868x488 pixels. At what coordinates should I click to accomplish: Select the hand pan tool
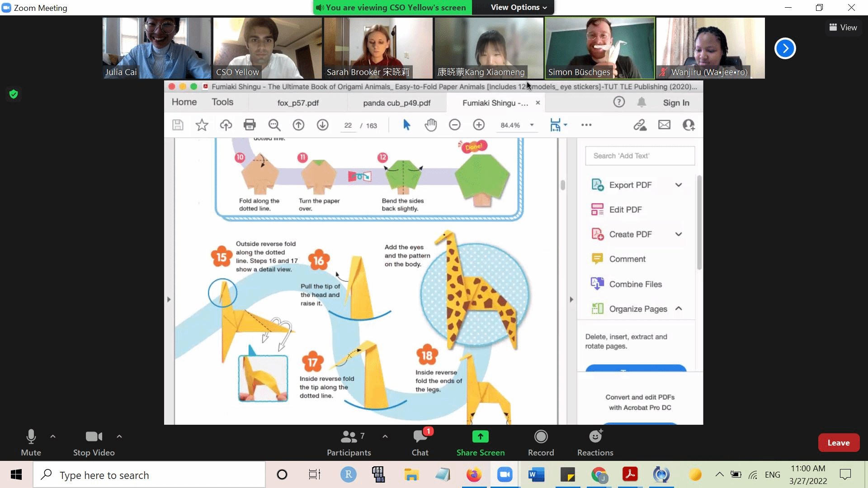[431, 125]
